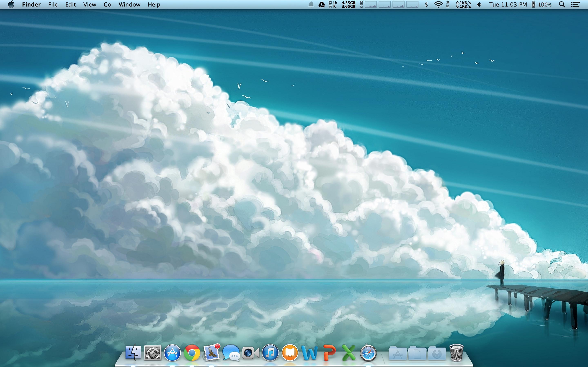Expand the Applications folder stack
The width and height of the screenshot is (588, 367).
[x=398, y=353]
